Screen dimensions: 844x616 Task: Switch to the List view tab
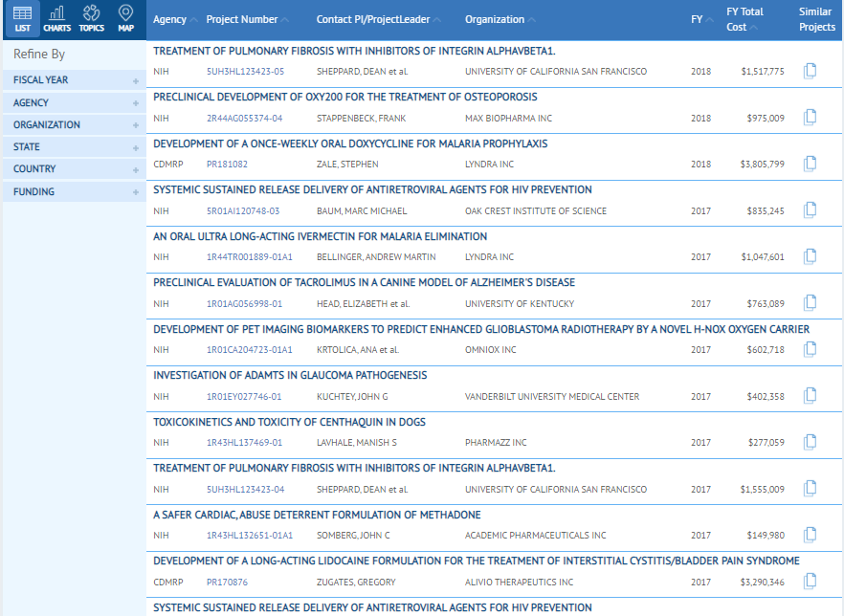pos(22,19)
